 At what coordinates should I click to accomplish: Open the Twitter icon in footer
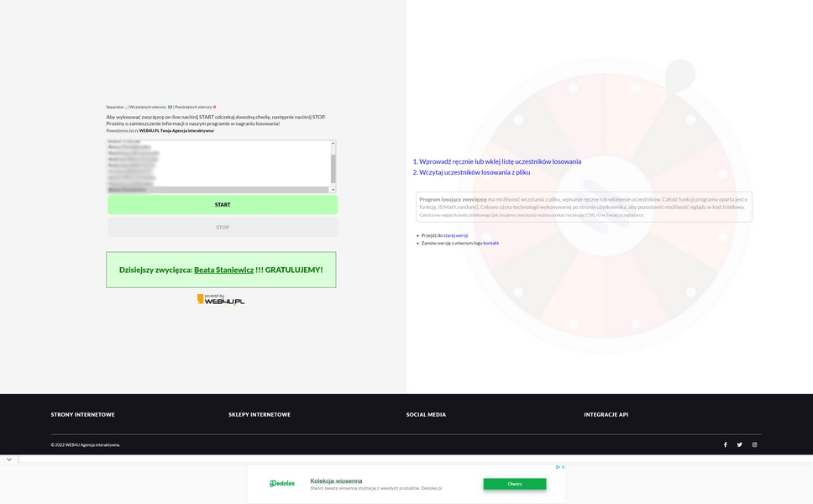pos(740,444)
